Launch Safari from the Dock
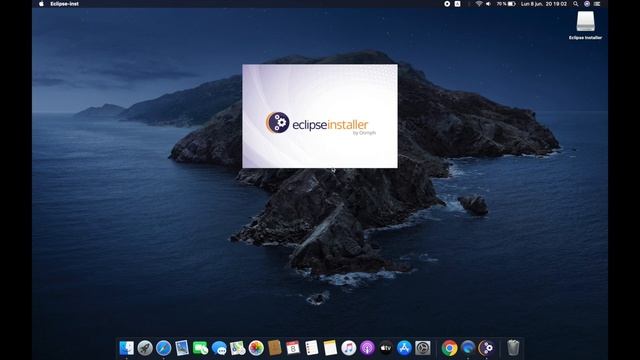This screenshot has width=640, height=360. (x=163, y=348)
